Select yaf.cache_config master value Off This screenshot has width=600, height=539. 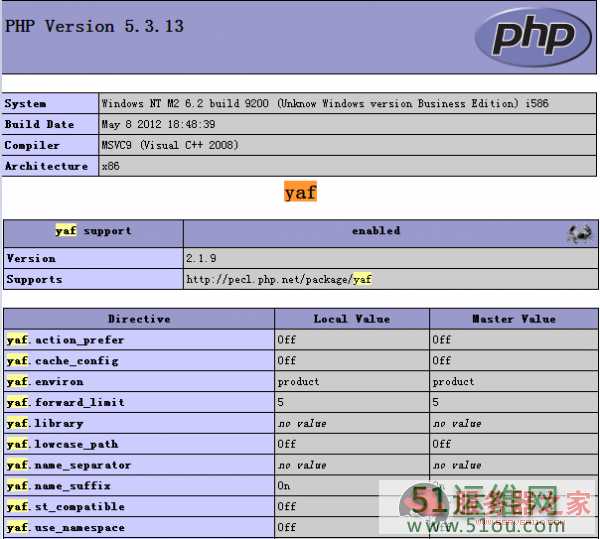514,361
